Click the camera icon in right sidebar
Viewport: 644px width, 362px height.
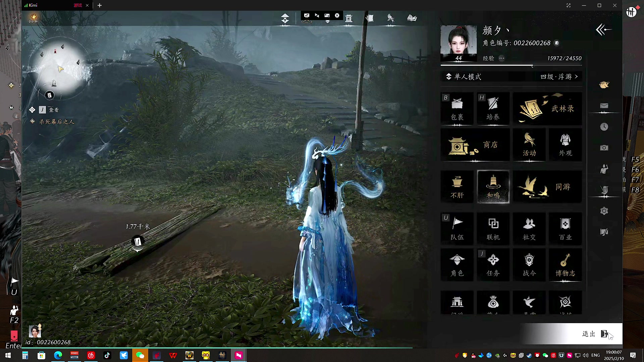tap(604, 148)
